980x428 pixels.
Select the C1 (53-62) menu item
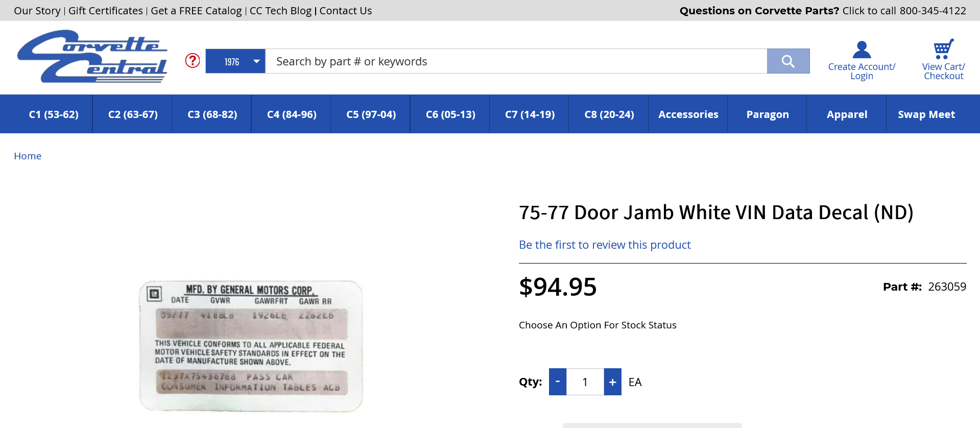(54, 114)
